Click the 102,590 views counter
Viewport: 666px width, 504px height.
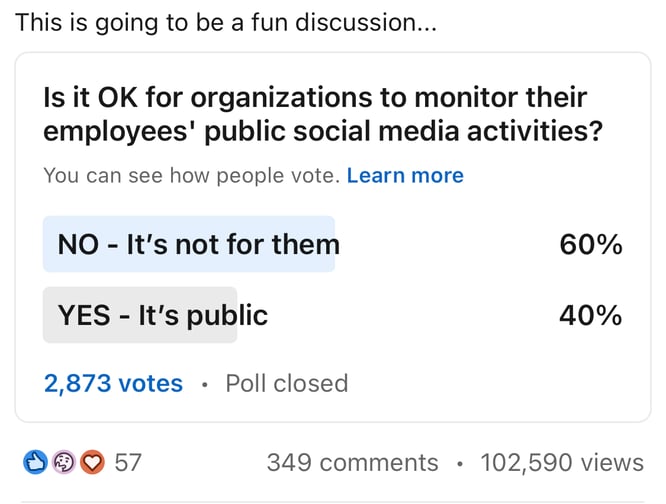pyautogui.click(x=562, y=462)
